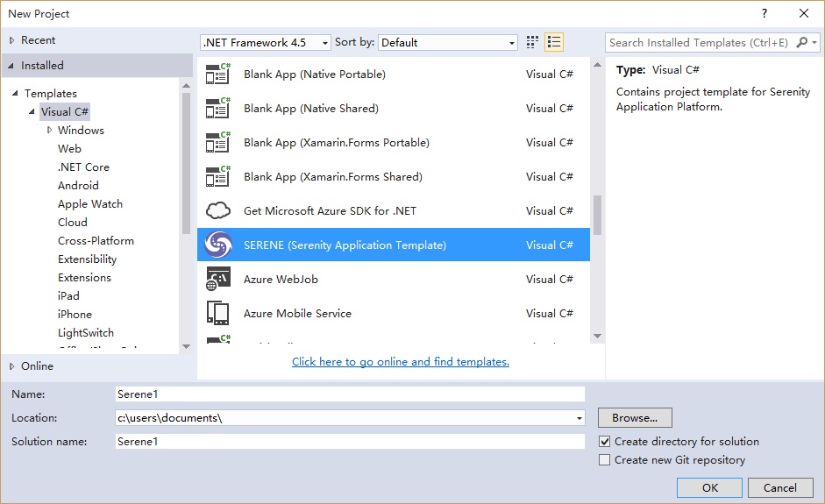Select the SERENE template swirl icon

pyautogui.click(x=217, y=245)
